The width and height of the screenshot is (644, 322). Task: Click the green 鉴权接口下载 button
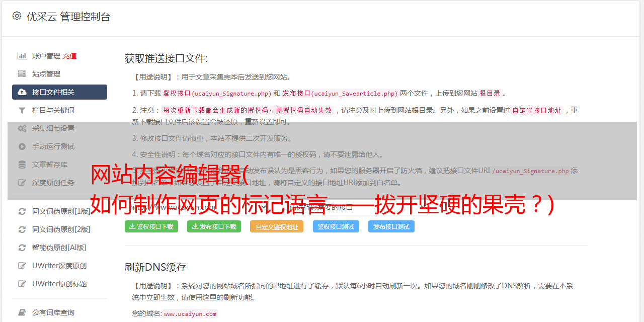pyautogui.click(x=151, y=226)
